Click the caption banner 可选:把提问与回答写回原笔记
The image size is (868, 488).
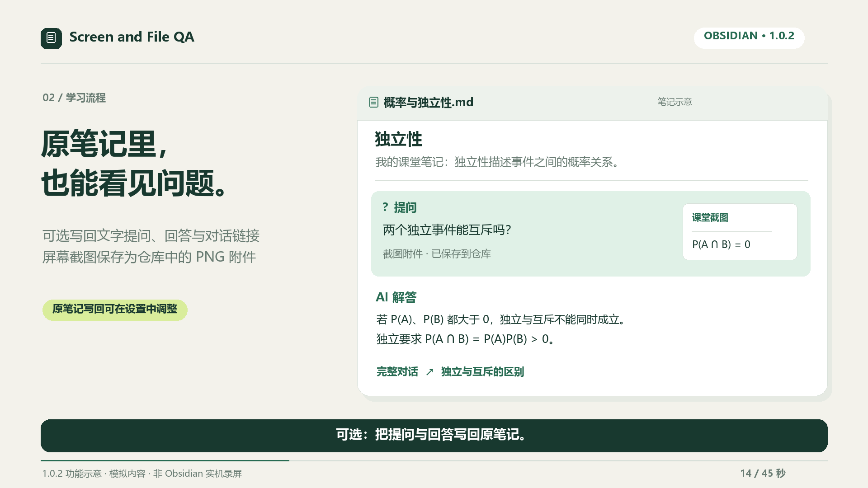[x=434, y=436]
